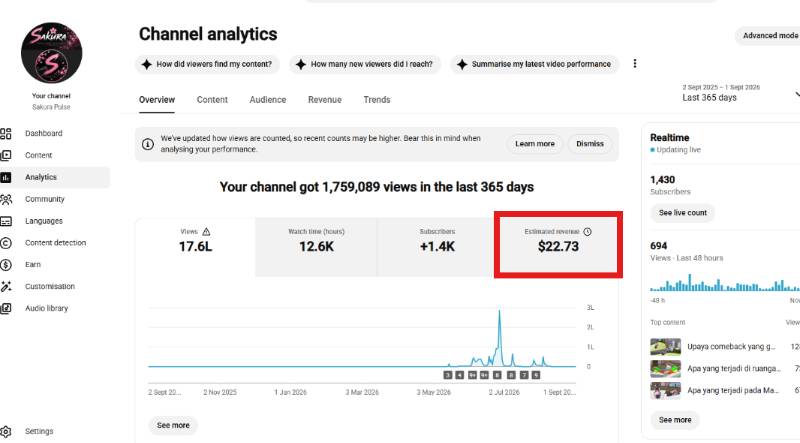Click the '1,430' subscribers count
The image size is (800, 443).
click(662, 180)
